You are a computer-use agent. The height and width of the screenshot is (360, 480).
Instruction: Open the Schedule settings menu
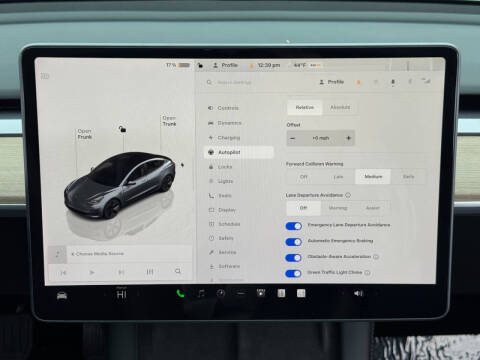coord(224,224)
